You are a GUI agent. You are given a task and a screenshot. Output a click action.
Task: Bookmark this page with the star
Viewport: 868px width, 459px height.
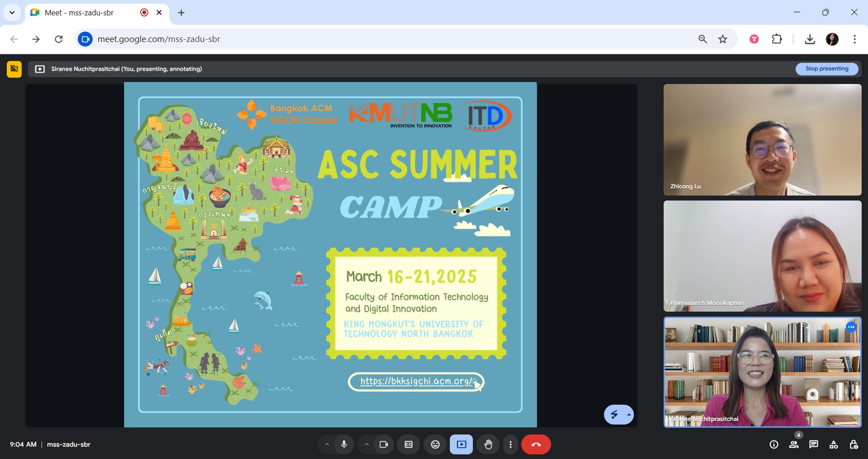click(723, 39)
